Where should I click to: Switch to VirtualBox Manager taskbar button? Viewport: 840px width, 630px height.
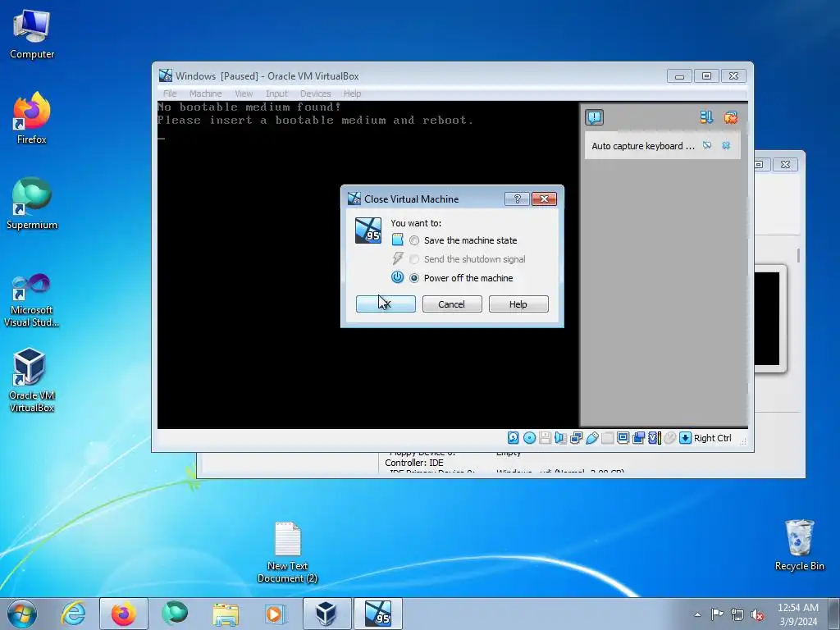point(326,614)
